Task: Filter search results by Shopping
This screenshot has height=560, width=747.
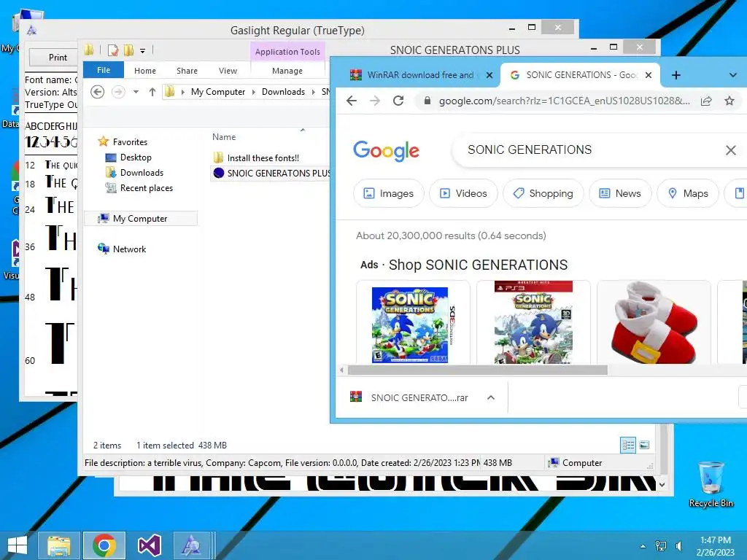Action: click(x=543, y=193)
